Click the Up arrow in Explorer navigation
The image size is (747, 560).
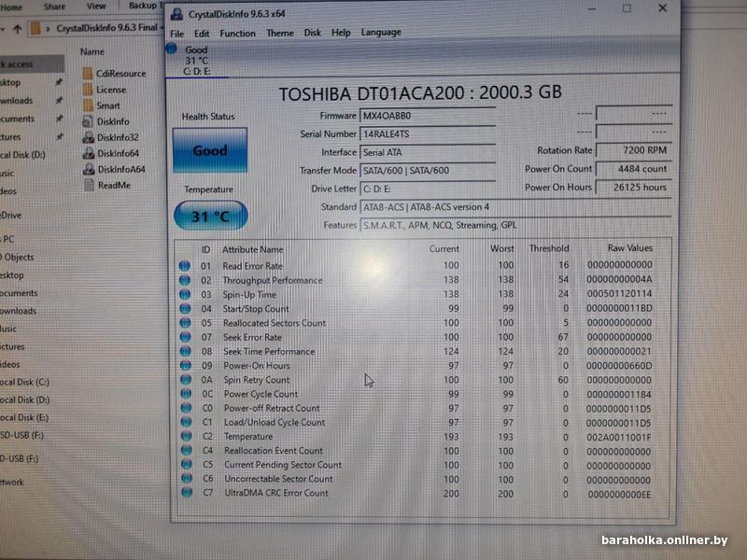pos(18,29)
